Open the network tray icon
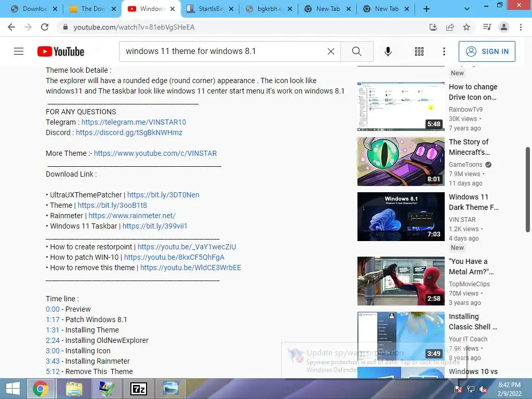Screen dimensions: 532x399 pos(471,389)
